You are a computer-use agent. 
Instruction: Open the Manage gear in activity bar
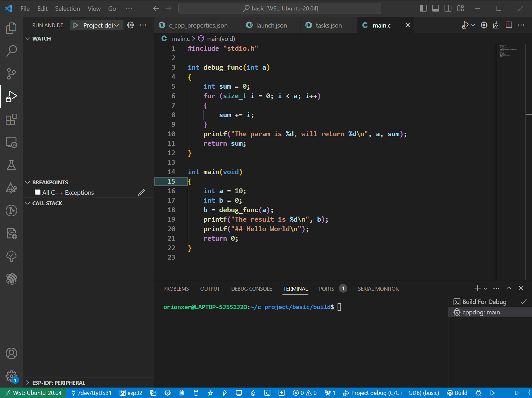point(11,376)
